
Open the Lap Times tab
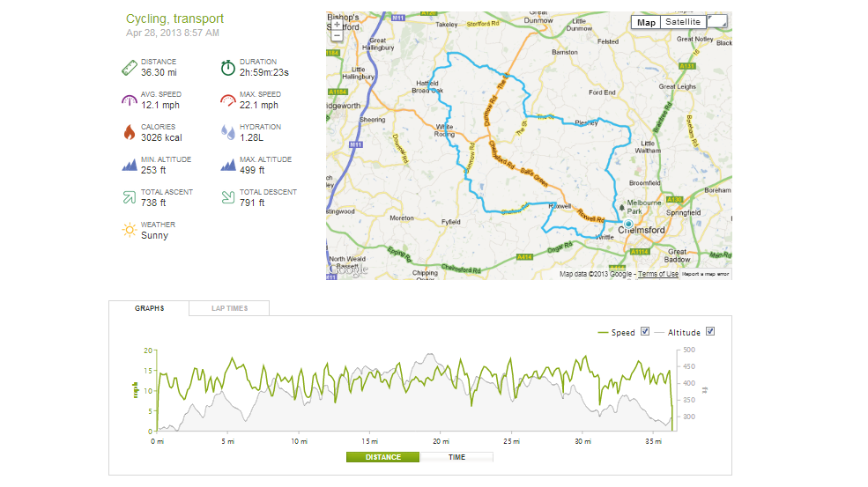229,308
